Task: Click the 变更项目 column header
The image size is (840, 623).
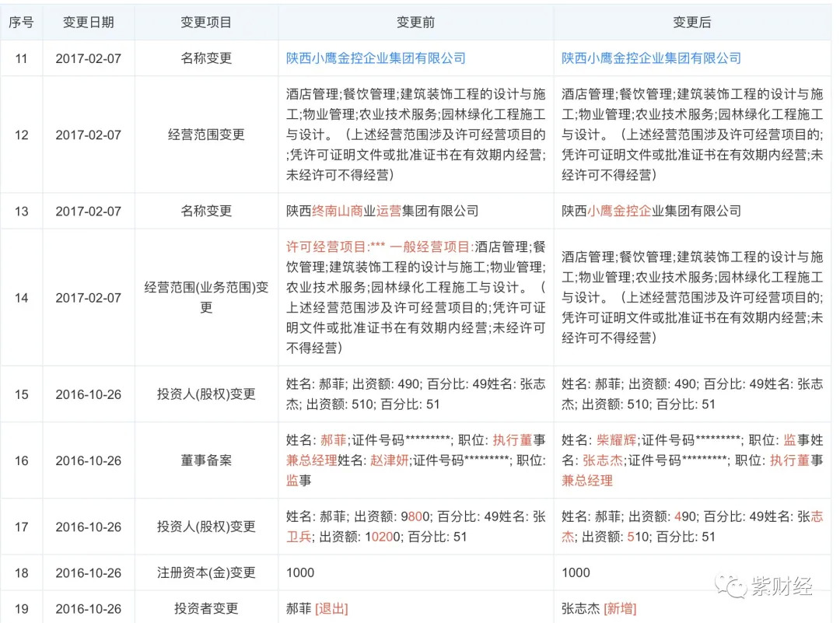Action: 206,23
